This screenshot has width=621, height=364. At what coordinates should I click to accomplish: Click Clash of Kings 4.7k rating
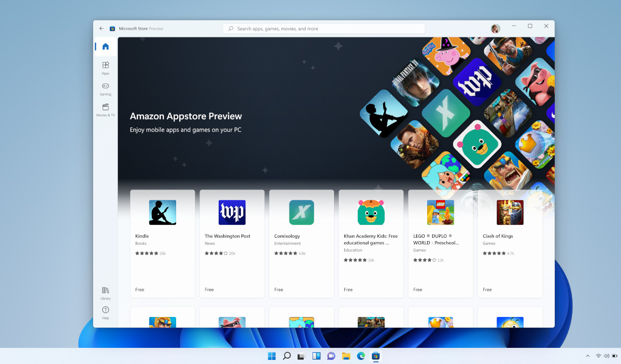[x=499, y=253]
